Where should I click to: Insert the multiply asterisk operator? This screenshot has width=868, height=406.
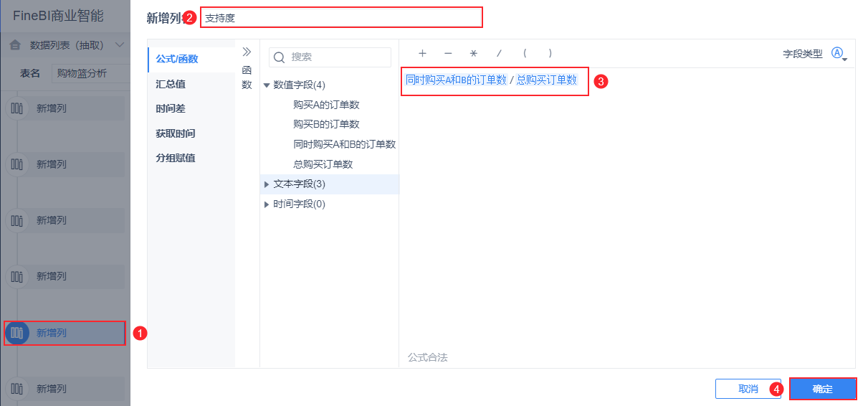pos(473,53)
